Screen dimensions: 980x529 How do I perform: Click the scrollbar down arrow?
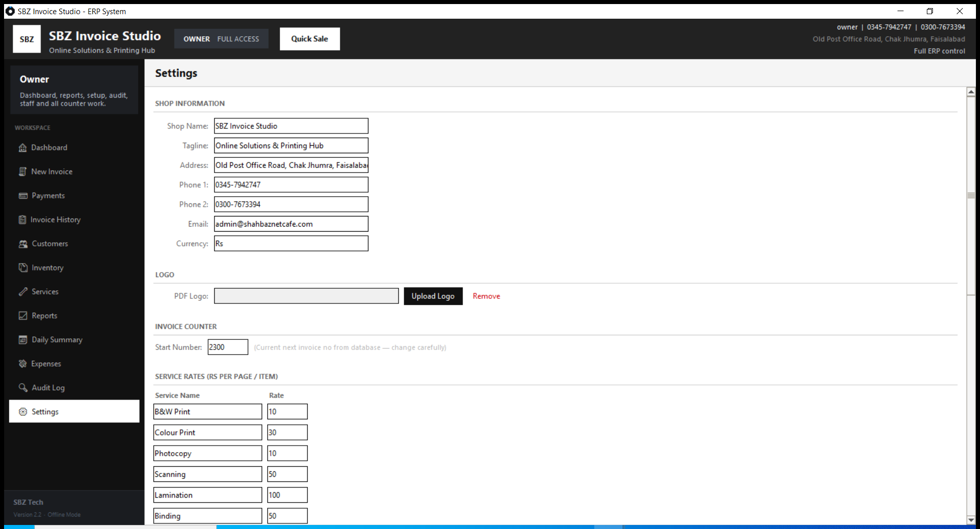pos(971,520)
